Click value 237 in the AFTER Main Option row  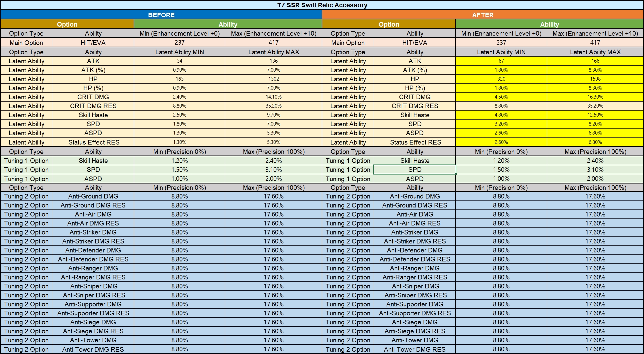501,42
